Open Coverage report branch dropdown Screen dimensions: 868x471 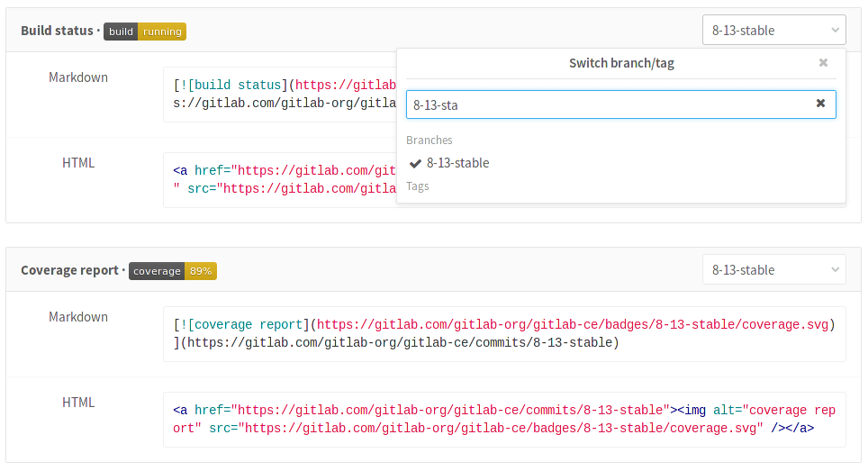click(x=773, y=270)
